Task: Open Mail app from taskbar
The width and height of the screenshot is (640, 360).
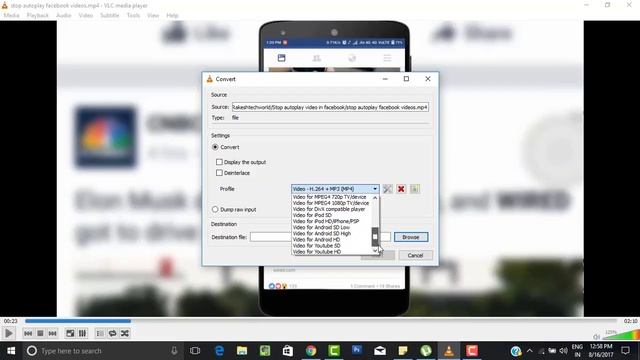Action: (x=380, y=351)
